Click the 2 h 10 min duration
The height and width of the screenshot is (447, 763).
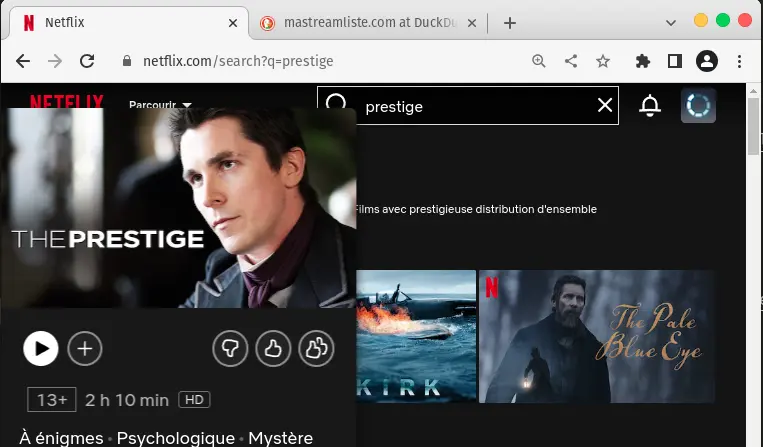tap(127, 400)
